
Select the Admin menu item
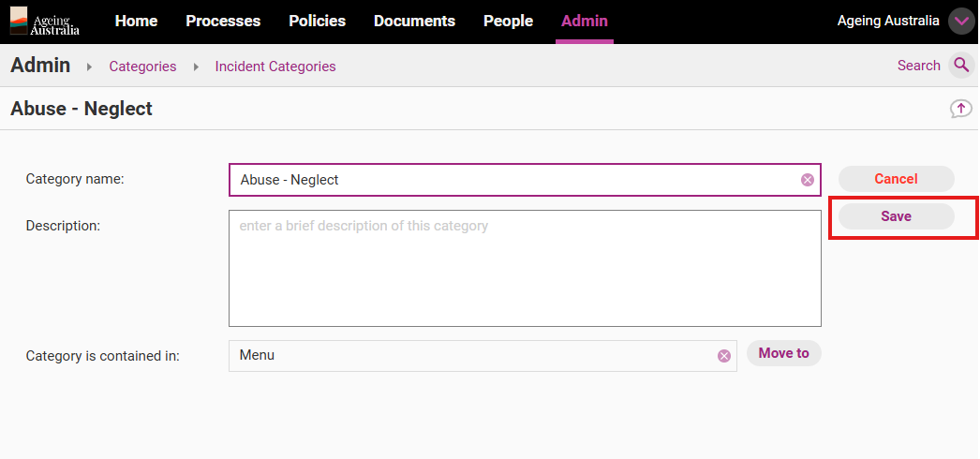(585, 21)
